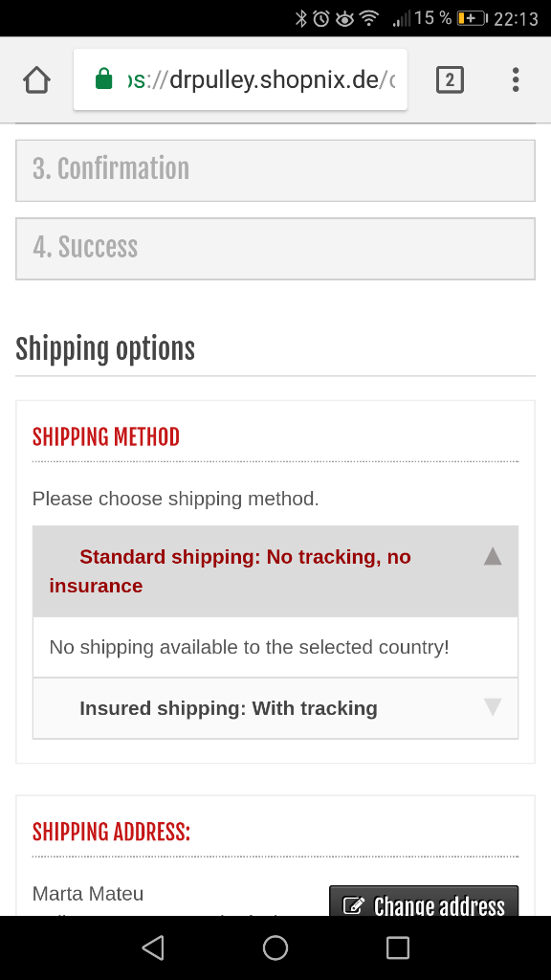Tap the Android recent apps square
551x980 pixels.
point(397,947)
